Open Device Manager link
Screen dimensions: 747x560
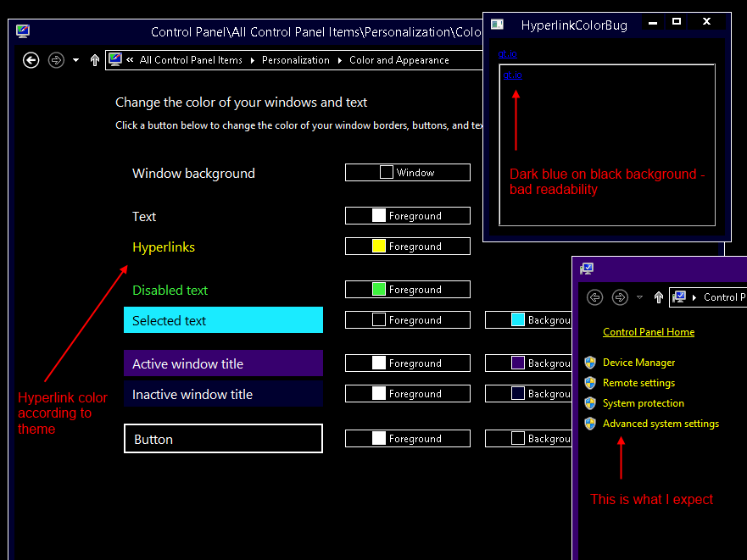(638, 363)
